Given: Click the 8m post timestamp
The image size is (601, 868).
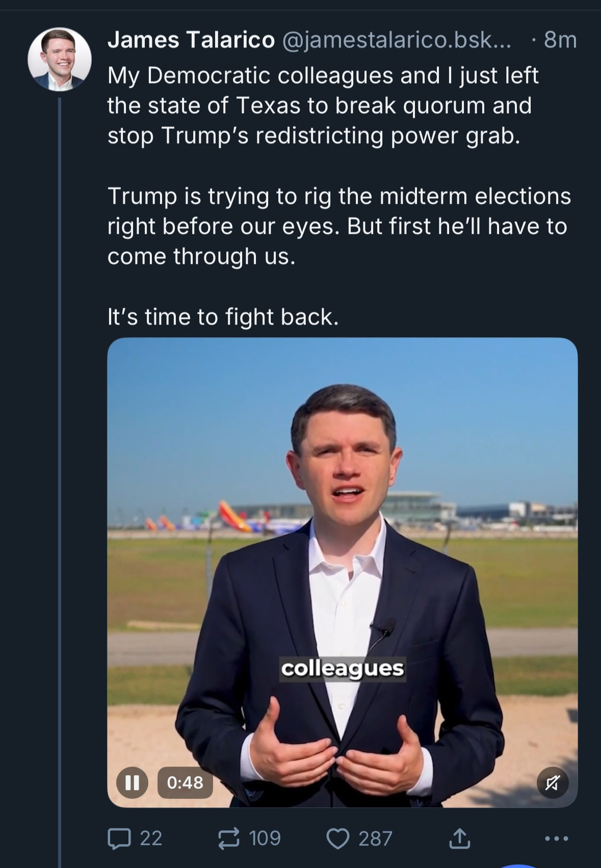Looking at the screenshot, I should 560,40.
